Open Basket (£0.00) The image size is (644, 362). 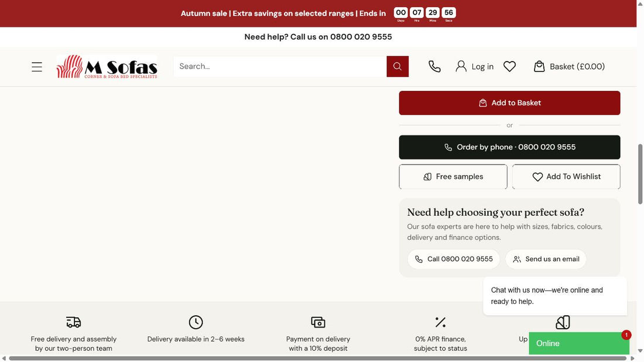click(577, 67)
